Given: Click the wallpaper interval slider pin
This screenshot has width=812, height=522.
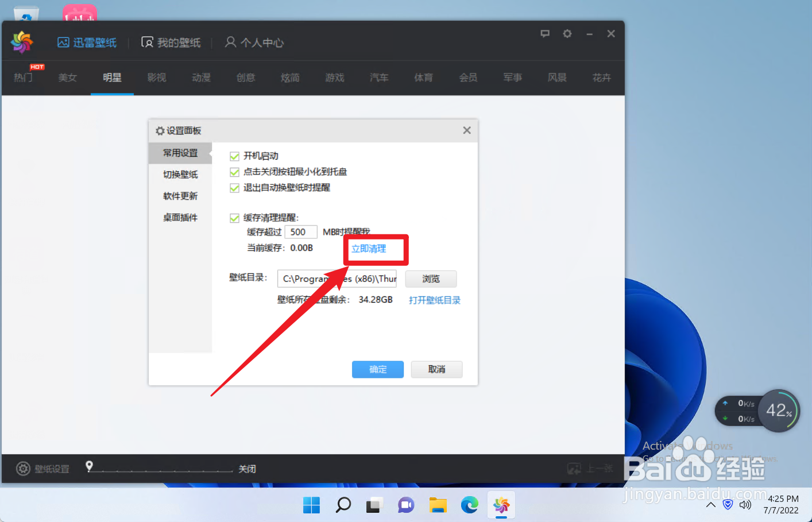Looking at the screenshot, I should click(x=89, y=466).
